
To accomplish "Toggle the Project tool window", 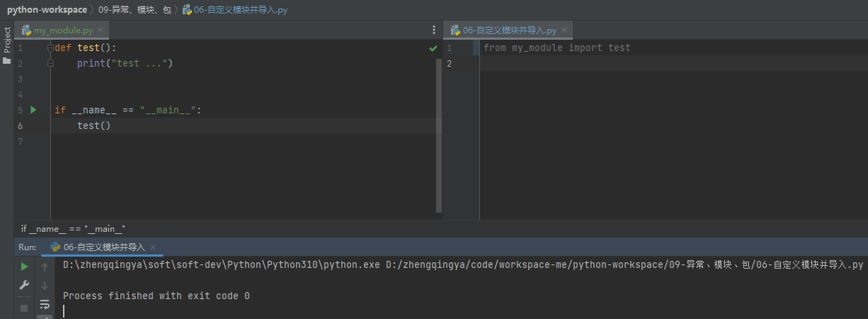I will click(x=7, y=40).
